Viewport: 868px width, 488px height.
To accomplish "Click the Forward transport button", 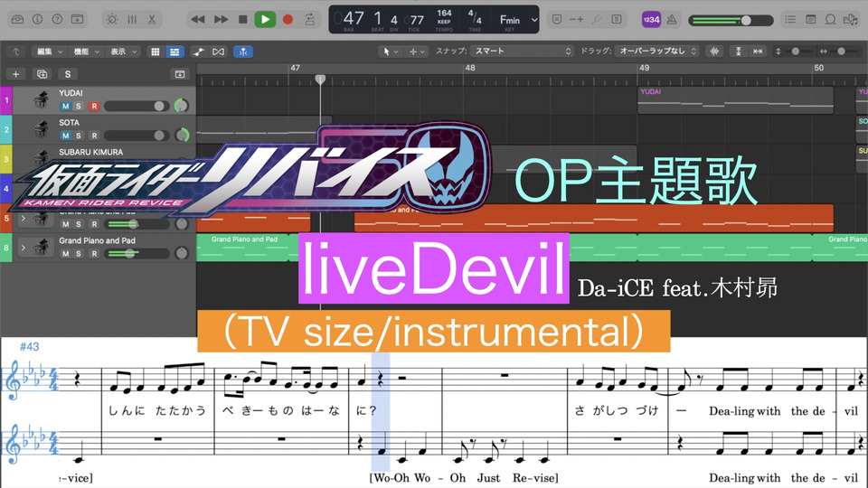I will [x=221, y=19].
